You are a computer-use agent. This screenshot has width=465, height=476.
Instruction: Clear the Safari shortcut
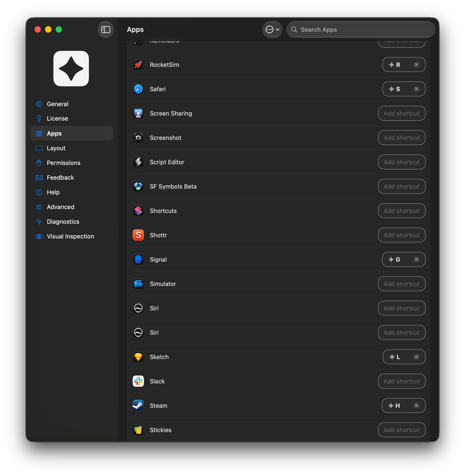click(x=416, y=89)
